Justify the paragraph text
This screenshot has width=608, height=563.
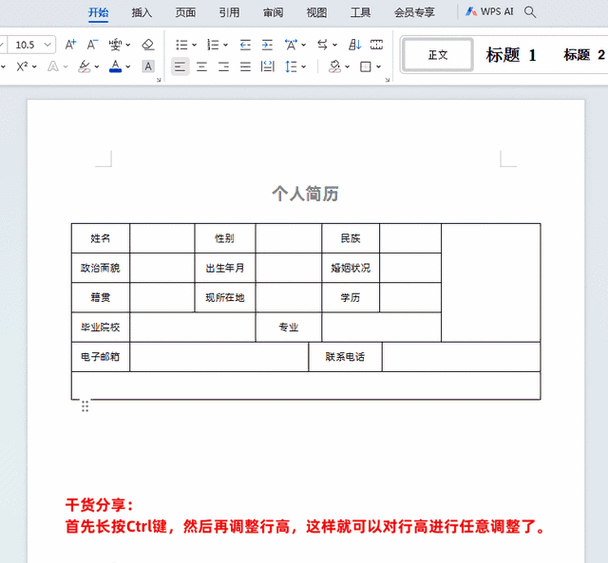pyautogui.click(x=245, y=67)
